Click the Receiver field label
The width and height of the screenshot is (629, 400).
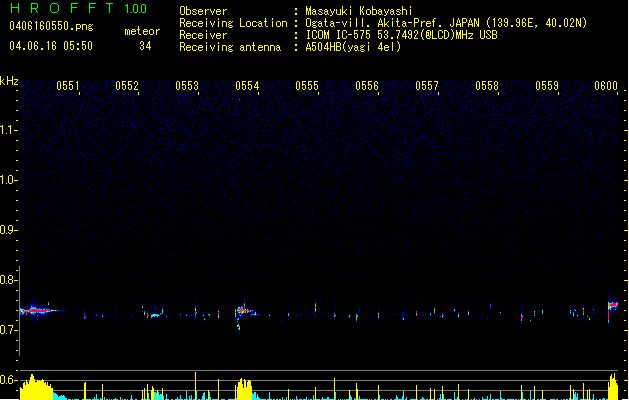[203, 35]
